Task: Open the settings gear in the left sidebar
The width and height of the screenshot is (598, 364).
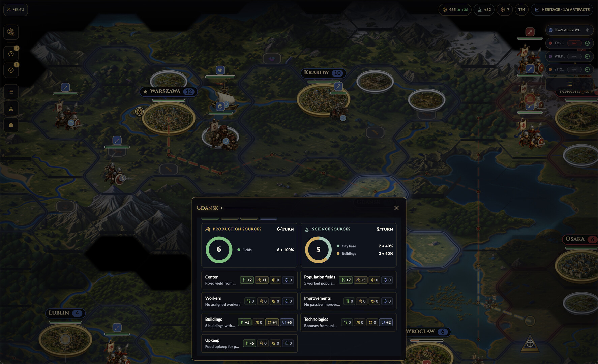Action: (11, 32)
